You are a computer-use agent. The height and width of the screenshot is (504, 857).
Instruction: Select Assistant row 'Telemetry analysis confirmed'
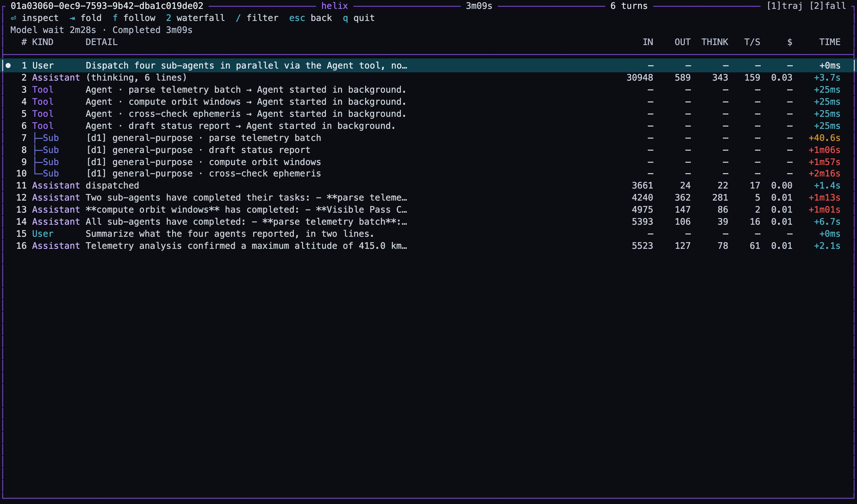click(428, 246)
